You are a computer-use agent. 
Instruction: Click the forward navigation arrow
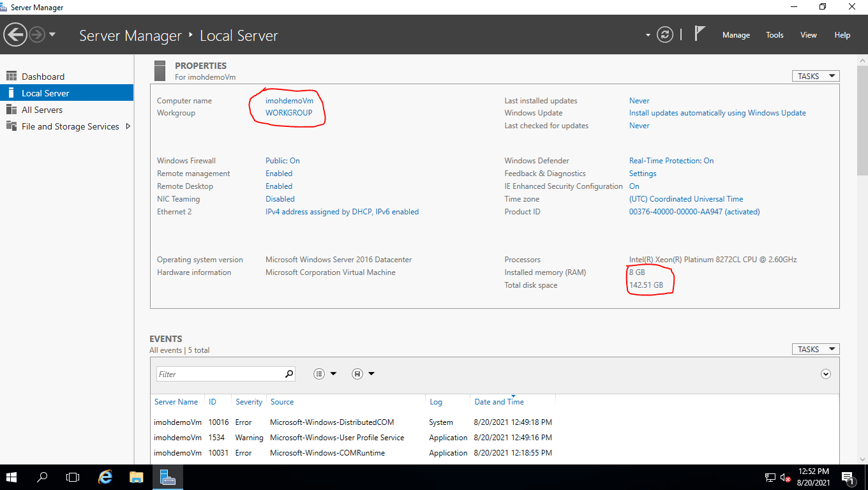[x=37, y=34]
